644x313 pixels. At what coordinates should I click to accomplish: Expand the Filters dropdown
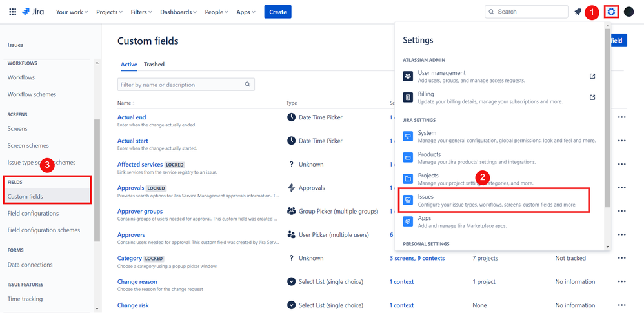tap(141, 12)
